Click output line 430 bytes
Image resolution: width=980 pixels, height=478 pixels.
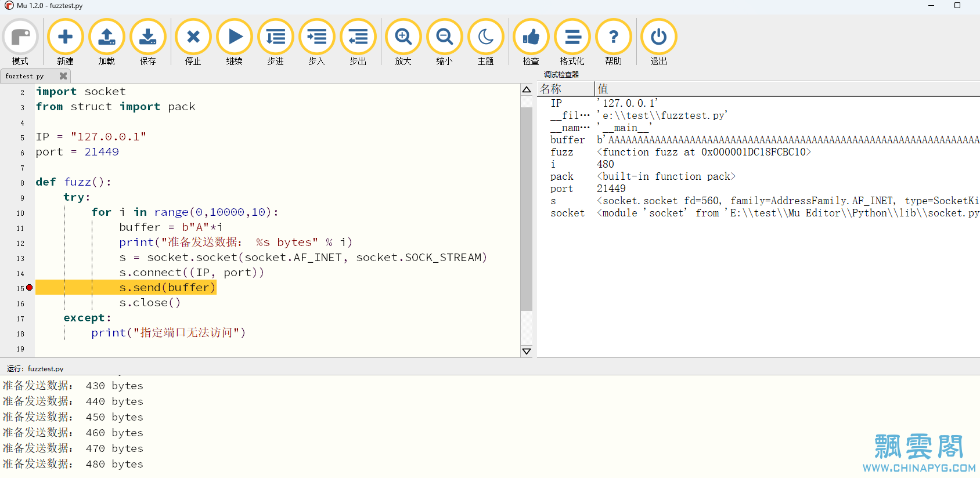[x=73, y=386]
